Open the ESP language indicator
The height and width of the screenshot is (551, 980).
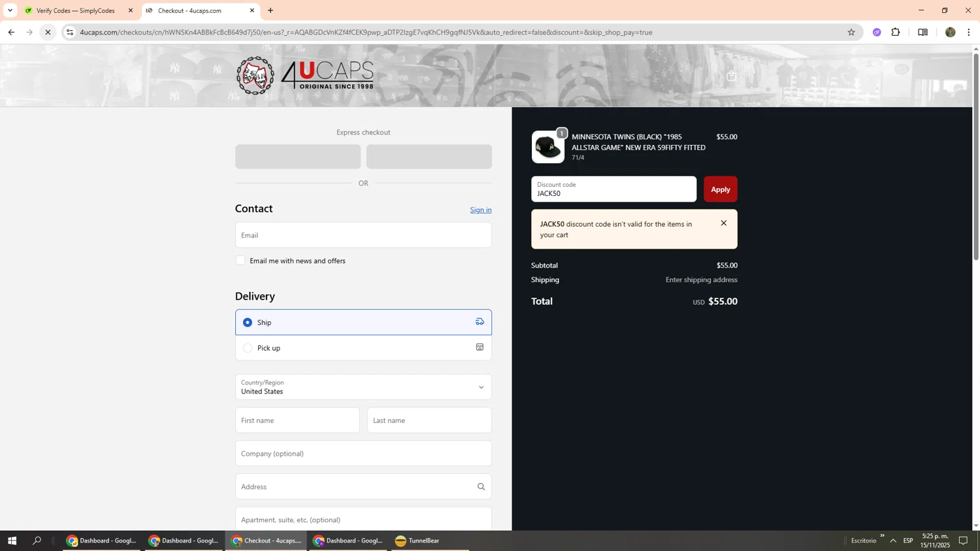(908, 541)
